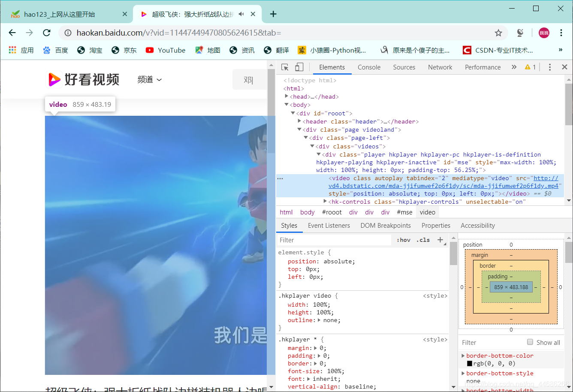Screen dimensions: 573x392
Task: Activate the DevTools inspect element picker
Action: pyautogui.click(x=285, y=67)
